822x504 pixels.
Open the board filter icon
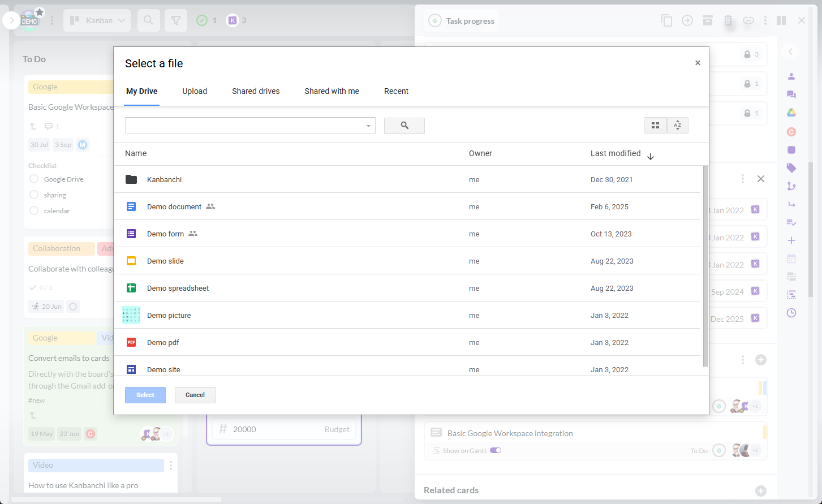click(x=176, y=20)
